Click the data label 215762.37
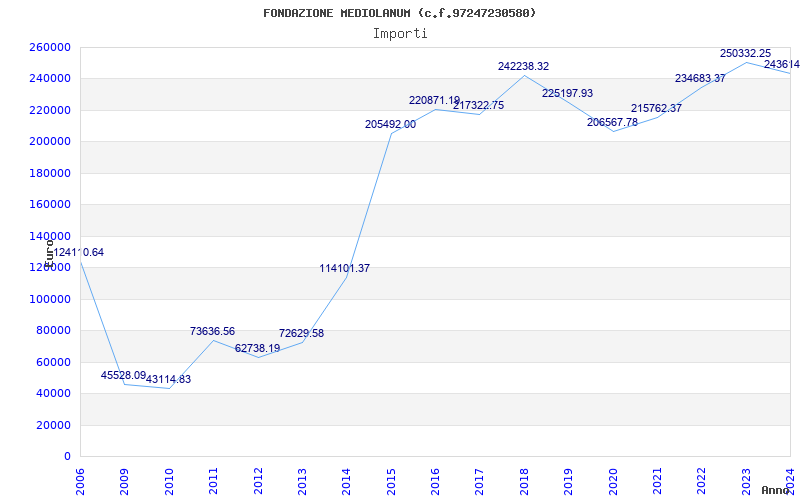The image size is (800, 500). tap(657, 109)
